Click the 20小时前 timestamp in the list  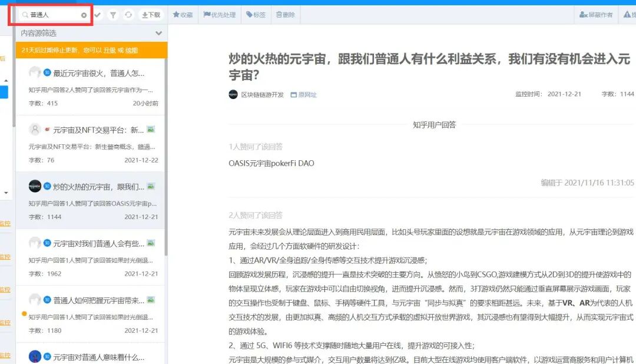pos(145,104)
